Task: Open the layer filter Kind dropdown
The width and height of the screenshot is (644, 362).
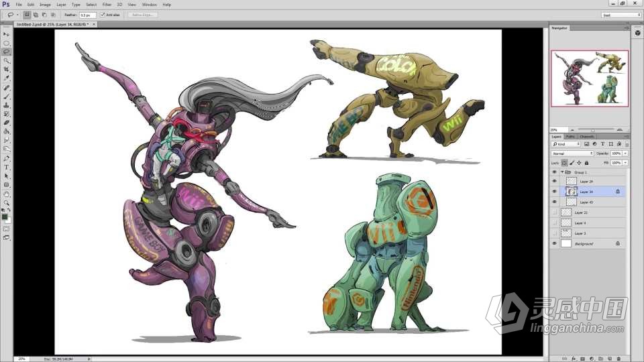Action: click(x=566, y=144)
